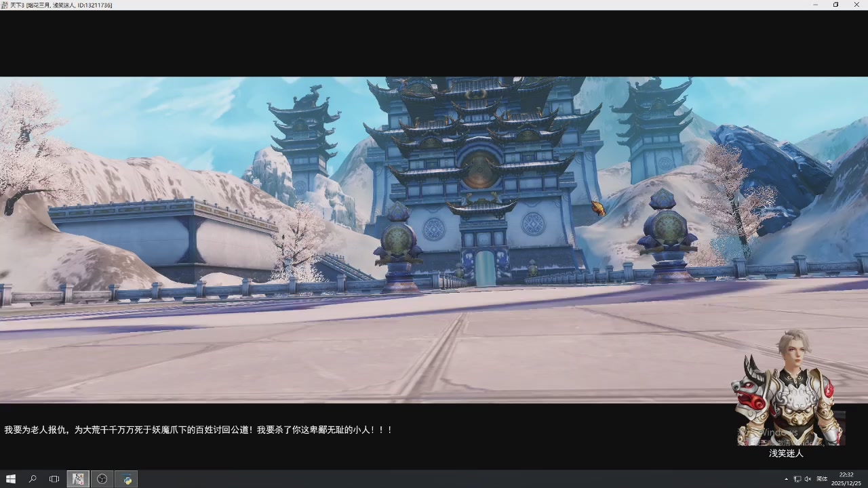Open network status in the tray
The width and height of the screenshot is (868, 488).
pos(797,479)
